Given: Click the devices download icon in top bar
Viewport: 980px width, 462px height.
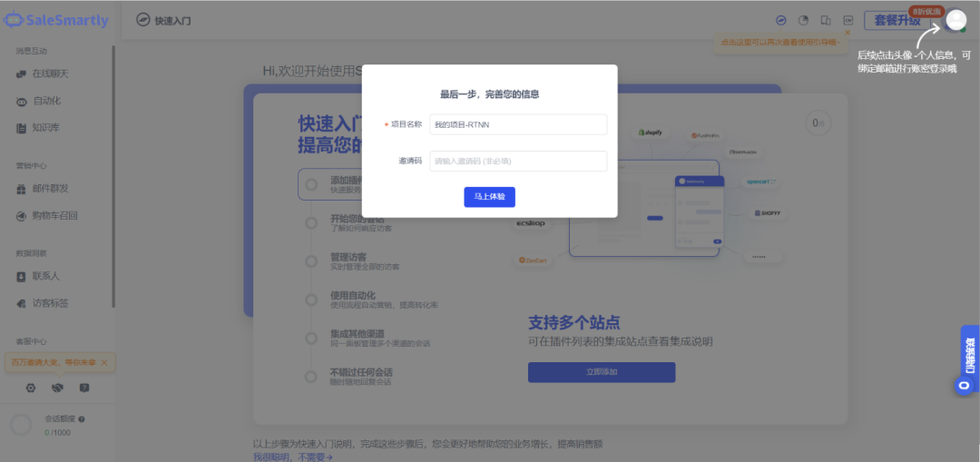Looking at the screenshot, I should [826, 20].
